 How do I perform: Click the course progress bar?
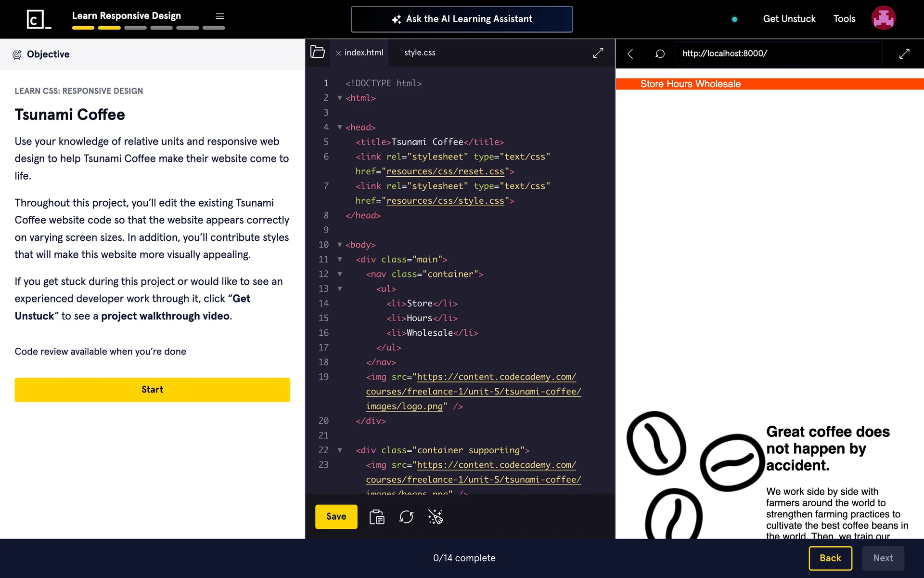click(148, 28)
